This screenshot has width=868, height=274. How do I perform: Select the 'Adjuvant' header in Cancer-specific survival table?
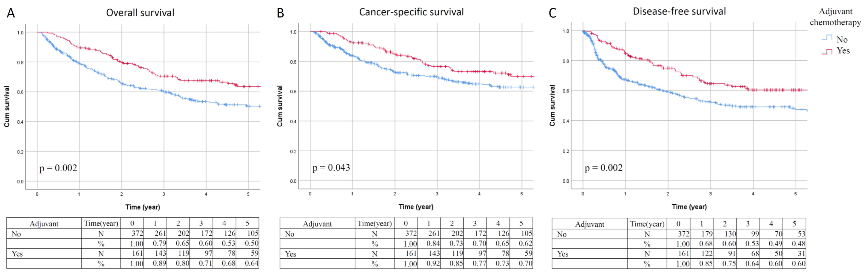[x=317, y=224]
